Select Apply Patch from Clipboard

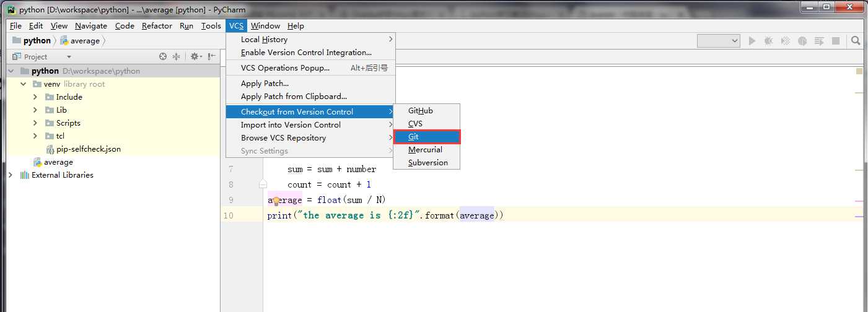click(x=310, y=97)
